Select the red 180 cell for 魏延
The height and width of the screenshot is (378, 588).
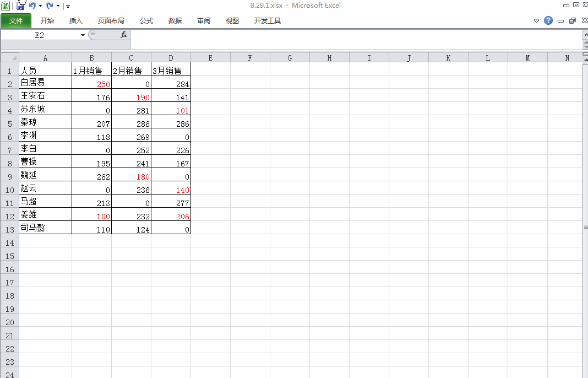131,175
